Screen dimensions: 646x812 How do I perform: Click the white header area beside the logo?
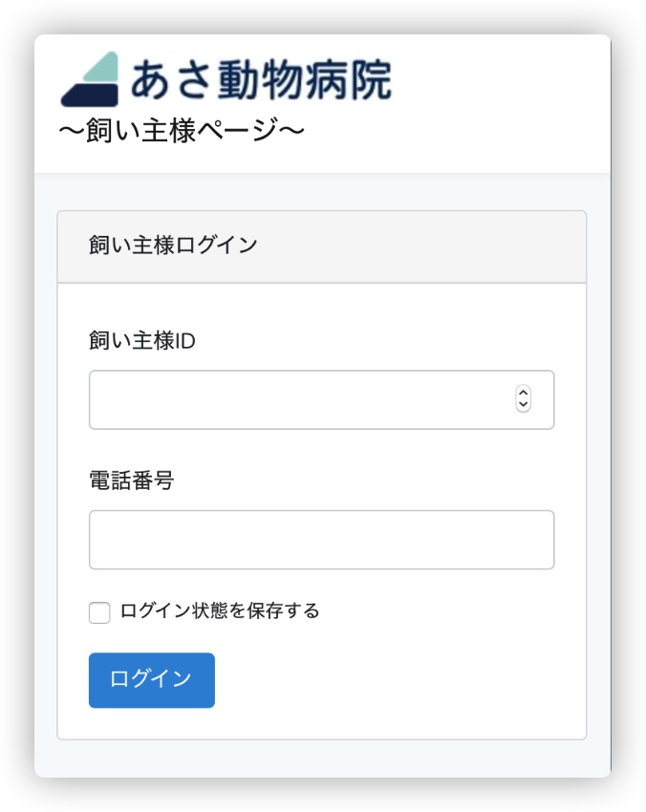click(497, 103)
